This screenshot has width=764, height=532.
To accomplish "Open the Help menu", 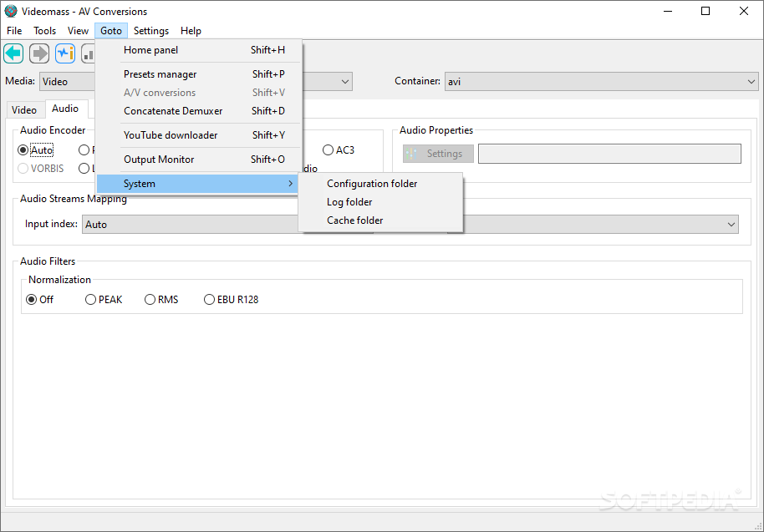I will (191, 31).
